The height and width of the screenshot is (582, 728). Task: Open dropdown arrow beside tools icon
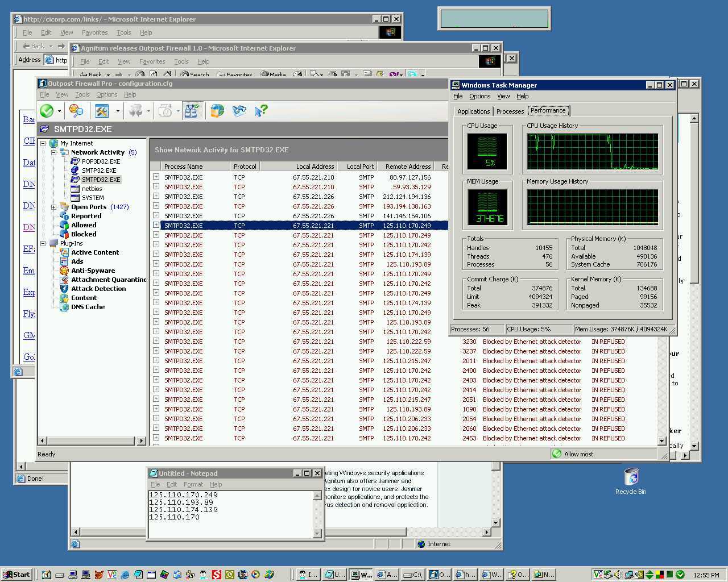(118, 111)
